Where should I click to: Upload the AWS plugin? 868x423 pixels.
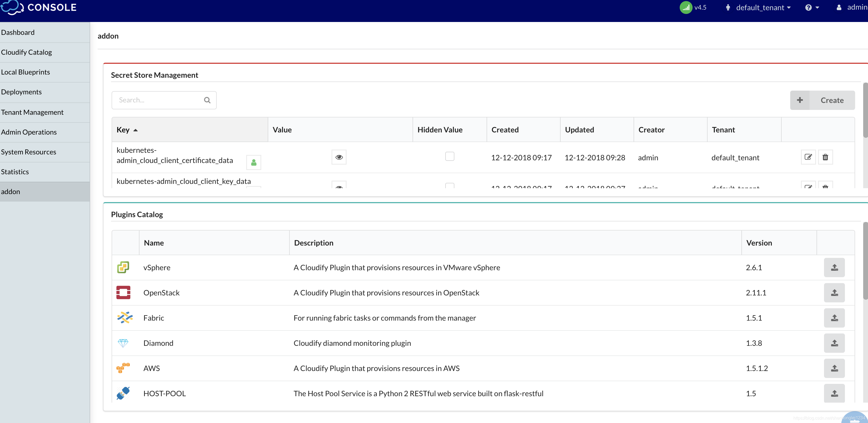(834, 368)
